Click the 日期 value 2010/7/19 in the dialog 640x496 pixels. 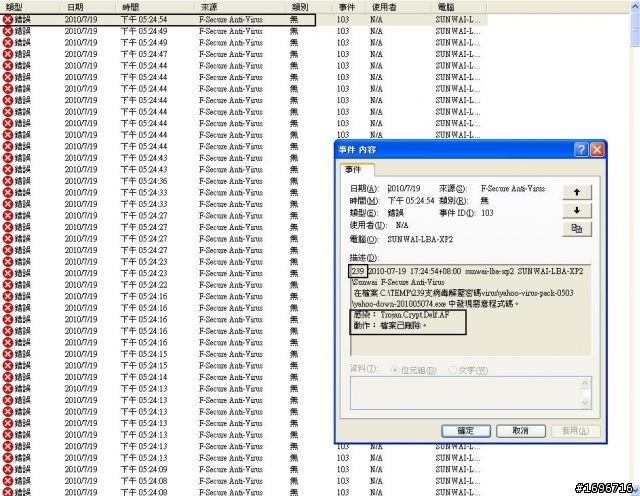click(x=404, y=188)
